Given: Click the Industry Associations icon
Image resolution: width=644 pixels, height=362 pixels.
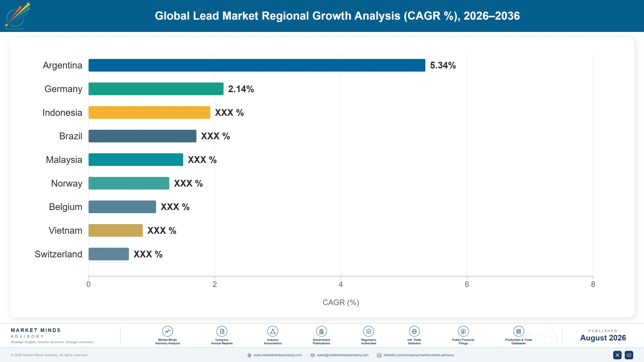Looking at the screenshot, I should coord(273,331).
